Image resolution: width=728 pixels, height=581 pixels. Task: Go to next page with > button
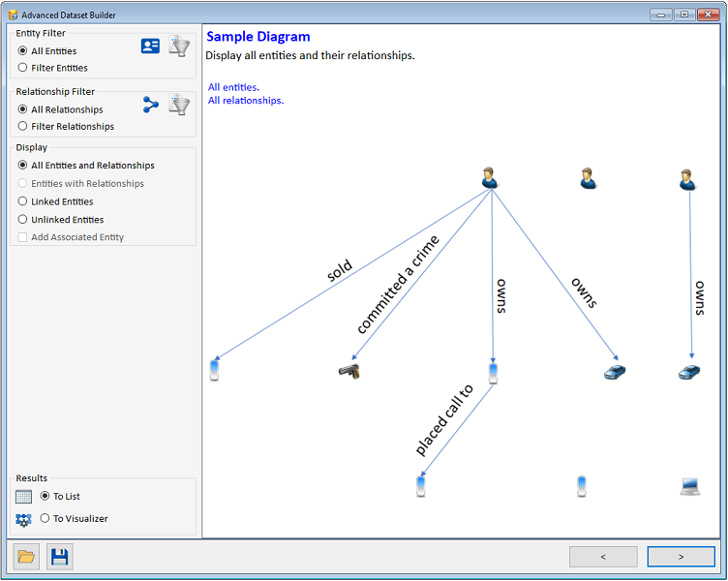point(681,557)
